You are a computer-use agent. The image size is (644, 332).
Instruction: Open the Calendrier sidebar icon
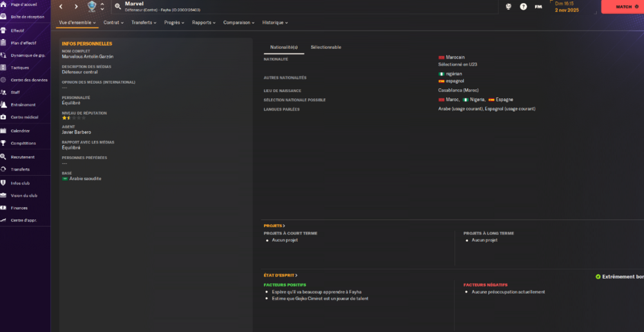tap(4, 131)
